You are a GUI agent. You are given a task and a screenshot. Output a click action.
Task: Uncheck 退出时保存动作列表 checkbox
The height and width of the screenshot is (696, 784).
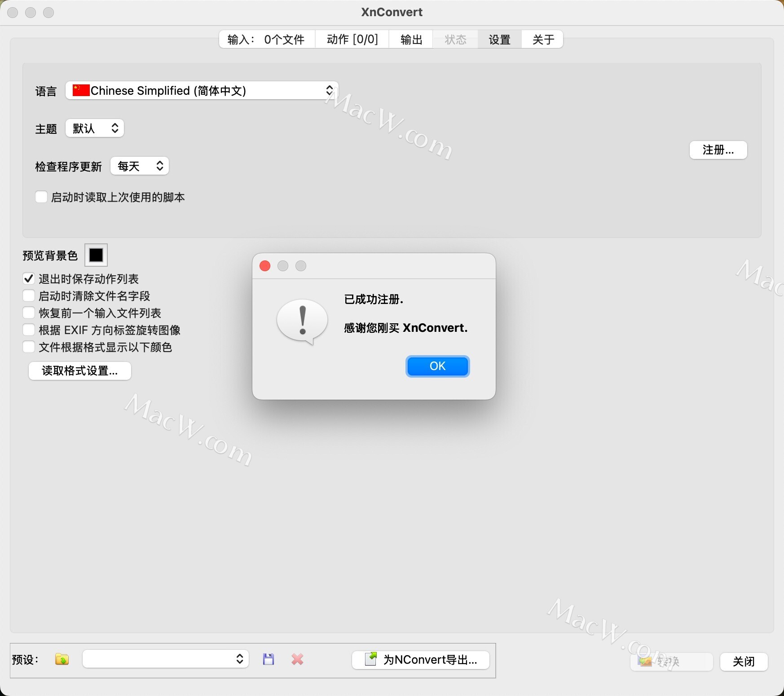point(29,279)
